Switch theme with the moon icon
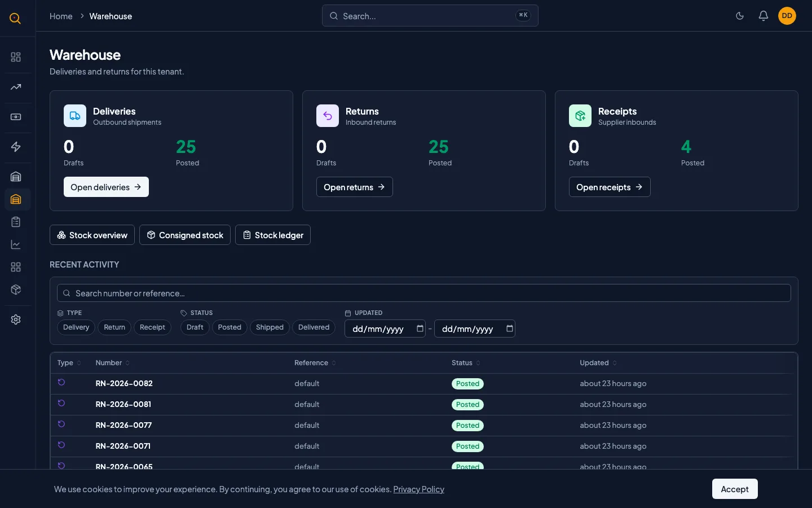The width and height of the screenshot is (812, 508). coord(740,16)
